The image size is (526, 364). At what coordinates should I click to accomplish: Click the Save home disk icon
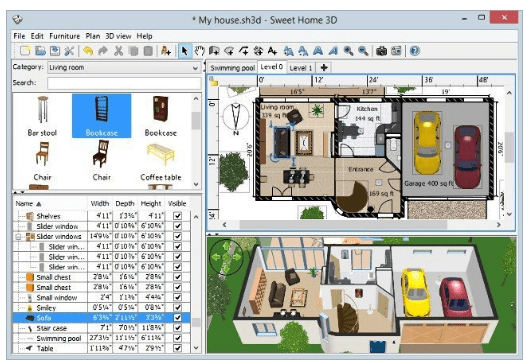(55, 51)
